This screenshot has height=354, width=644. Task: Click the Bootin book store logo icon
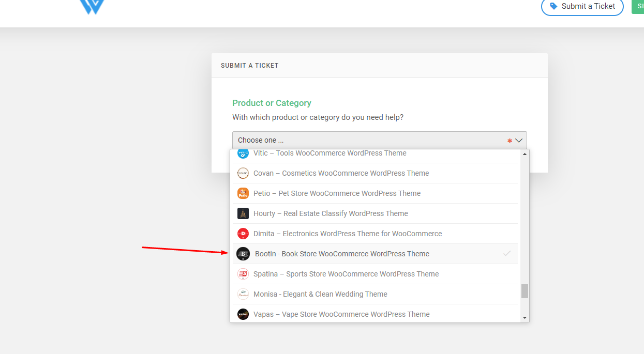tap(243, 254)
